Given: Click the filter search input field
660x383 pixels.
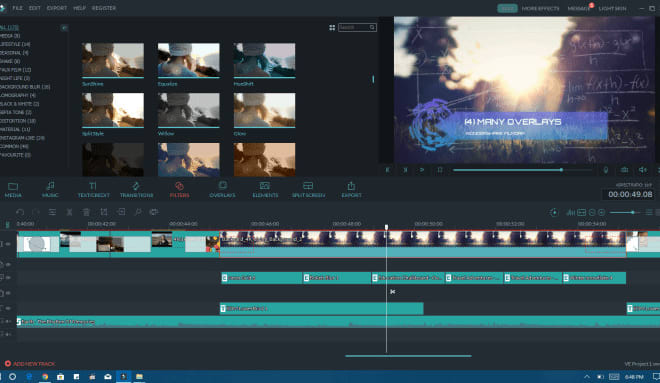Looking at the screenshot, I should (357, 27).
